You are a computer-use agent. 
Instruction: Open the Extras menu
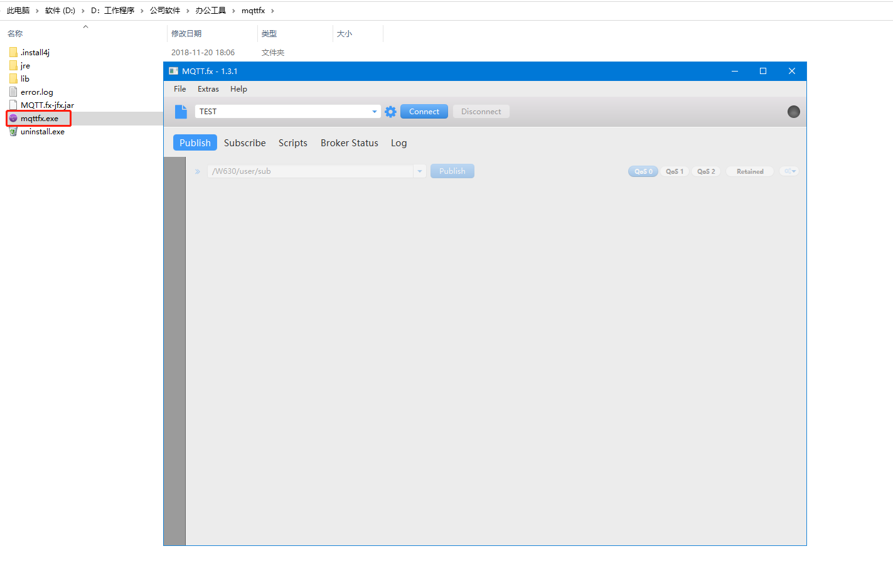pos(208,89)
